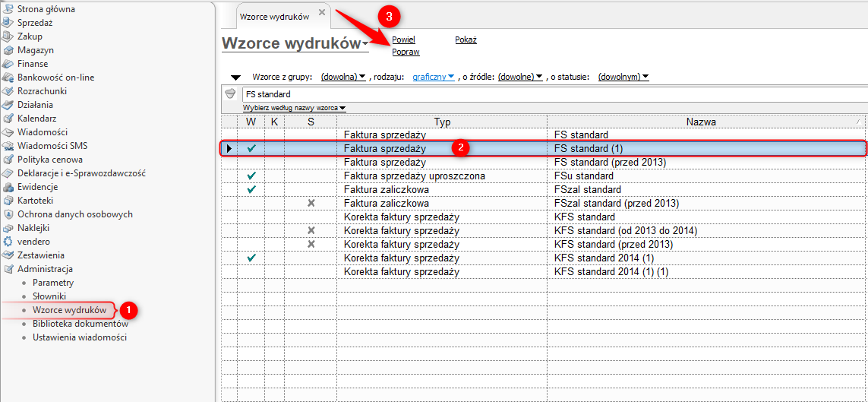The image size is (868, 402).
Task: Click the filter funnel icon beside search field
Action: click(232, 93)
